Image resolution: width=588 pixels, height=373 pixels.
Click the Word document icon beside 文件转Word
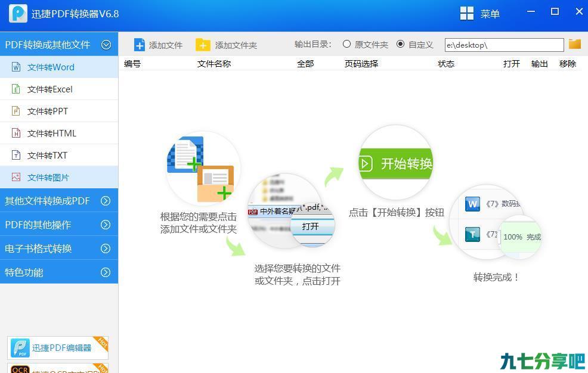16,67
